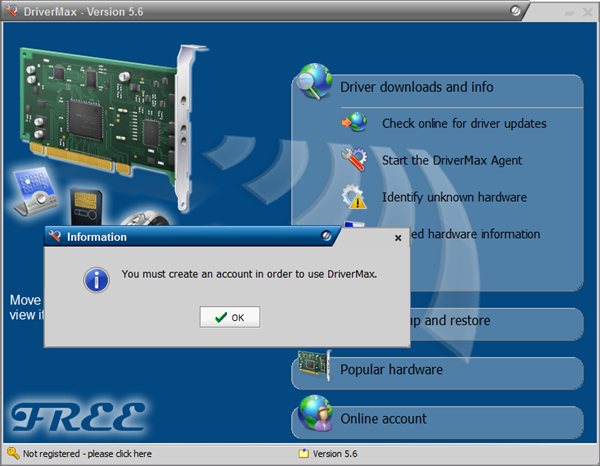Expand the Online account section
This screenshot has width=600, height=466.
(384, 419)
